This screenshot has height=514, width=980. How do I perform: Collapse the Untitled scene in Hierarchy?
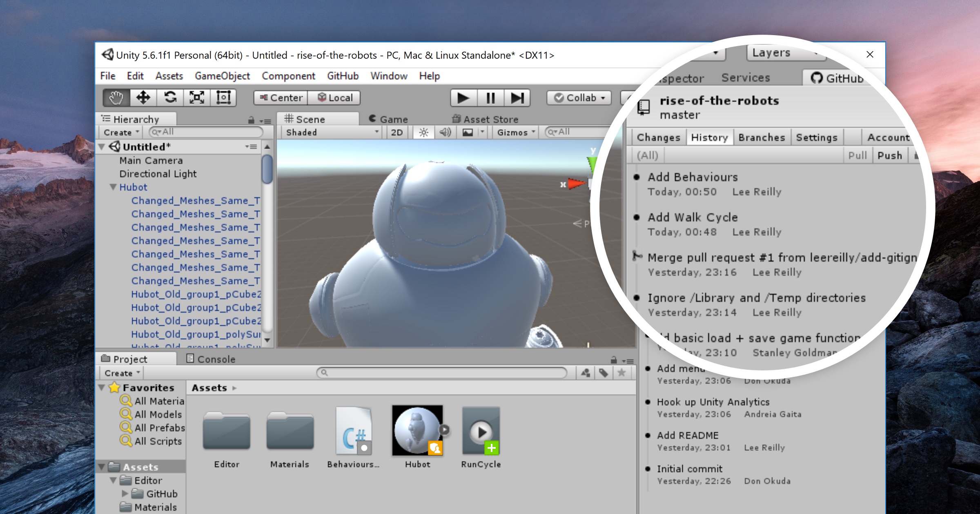coord(102,147)
